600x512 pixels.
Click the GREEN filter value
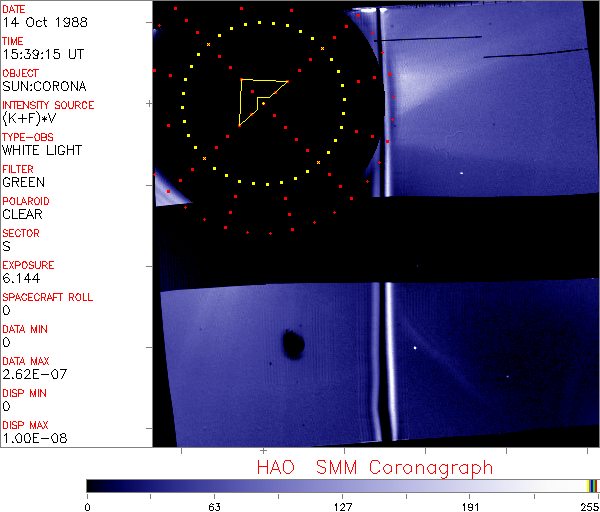[24, 183]
